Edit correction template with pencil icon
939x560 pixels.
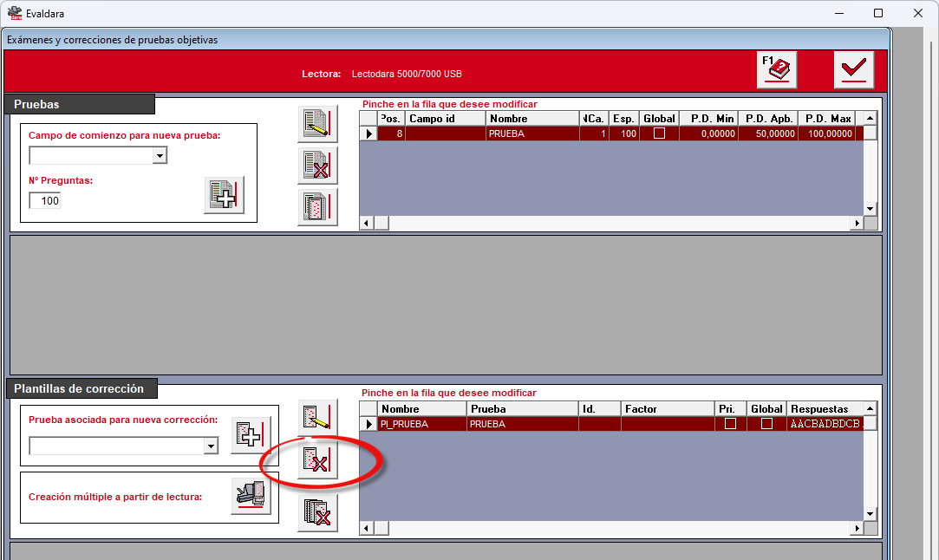point(317,418)
